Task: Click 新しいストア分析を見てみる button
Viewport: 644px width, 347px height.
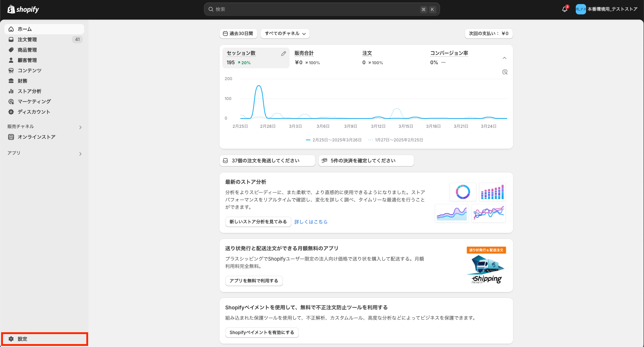Action: (x=258, y=221)
